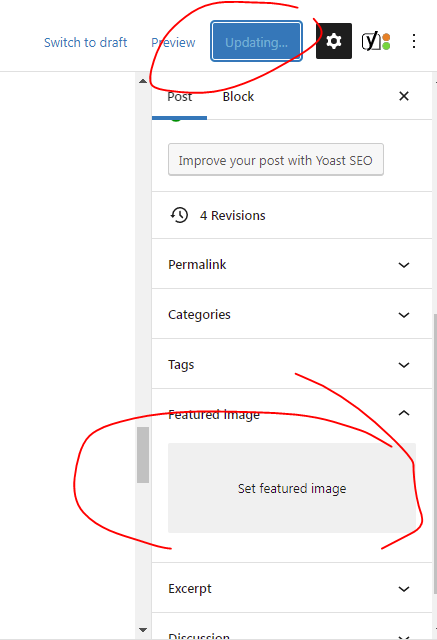Close the settings sidebar with X

[404, 96]
